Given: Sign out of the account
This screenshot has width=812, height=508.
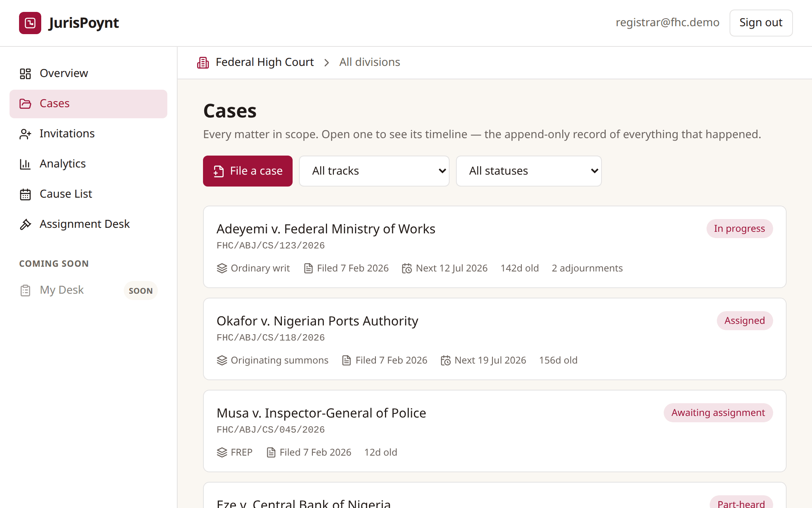Looking at the screenshot, I should tap(761, 23).
